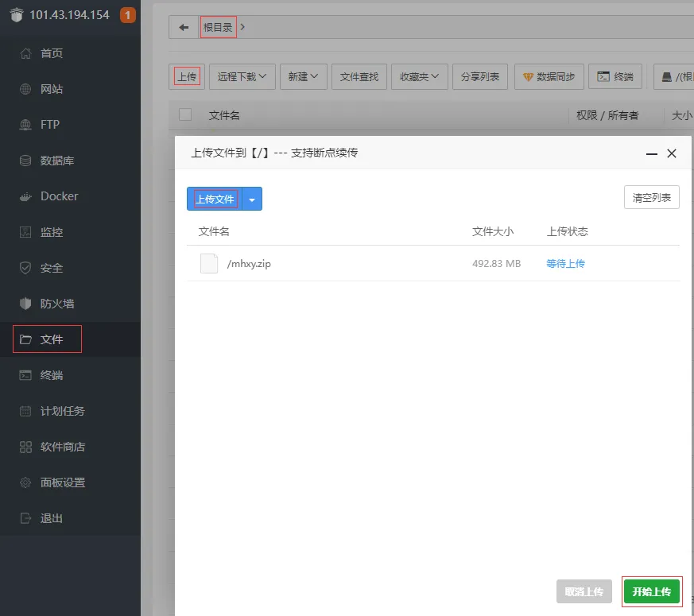The width and height of the screenshot is (694, 616).
Task: Select 计划任务 in the sidebar menu
Action: pos(63,411)
